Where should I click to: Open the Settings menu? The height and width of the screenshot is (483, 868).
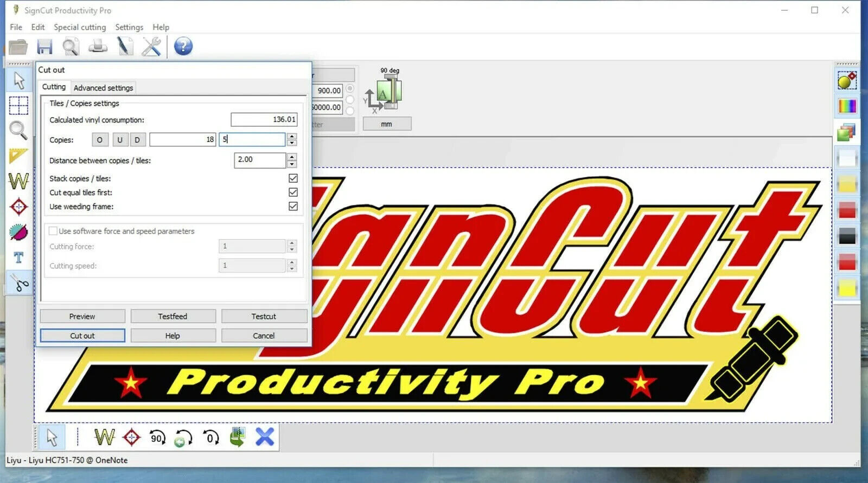129,27
